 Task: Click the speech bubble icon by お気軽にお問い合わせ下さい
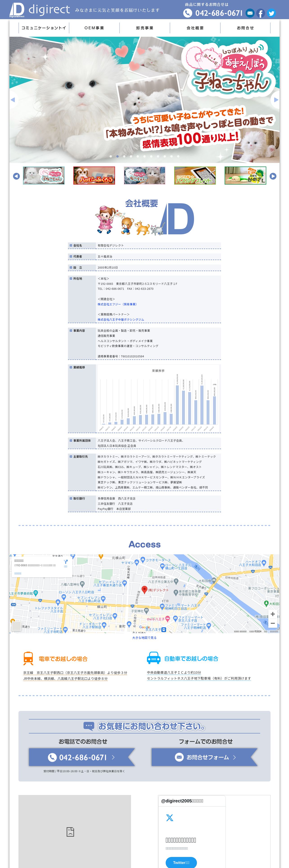89,726
